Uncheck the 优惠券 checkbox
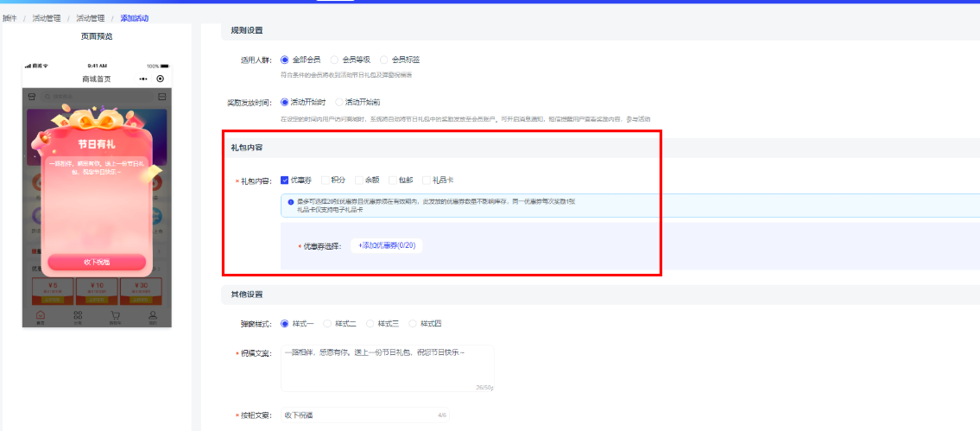This screenshot has height=431, width=980. (x=285, y=181)
